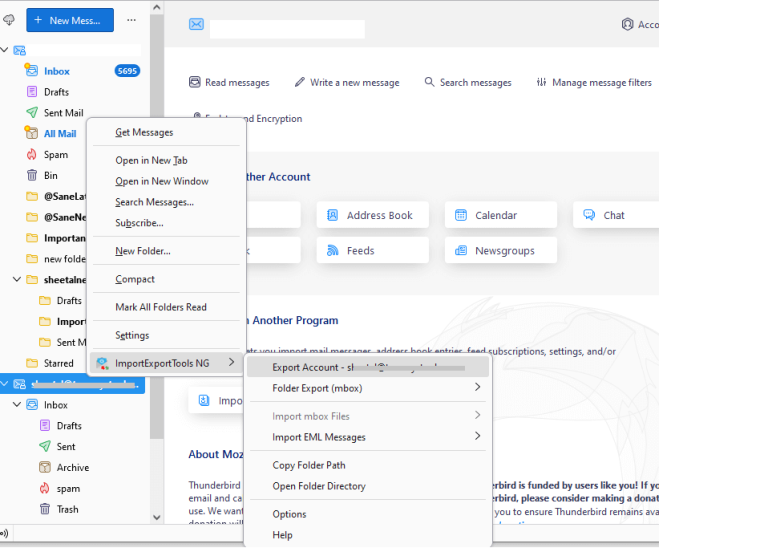This screenshot has width=768, height=552.
Task: Collapse the sheetalne folder tree
Action: click(17, 279)
